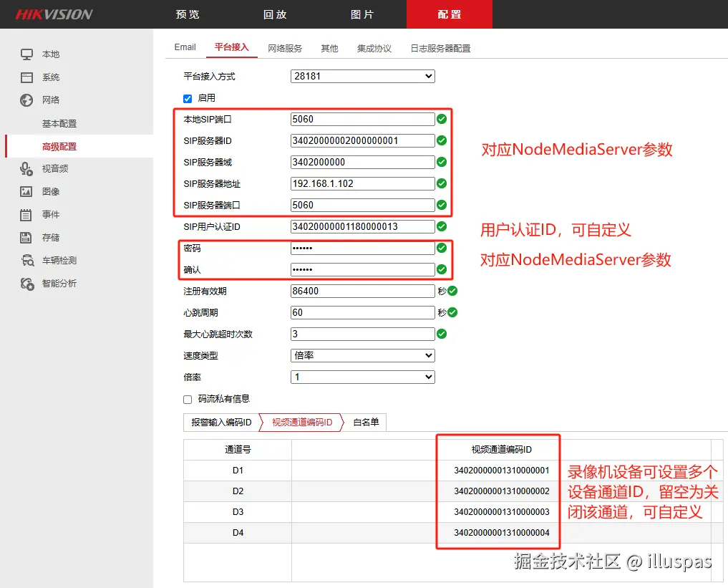Open the 其他 tab
This screenshot has height=588, width=728.
point(330,48)
